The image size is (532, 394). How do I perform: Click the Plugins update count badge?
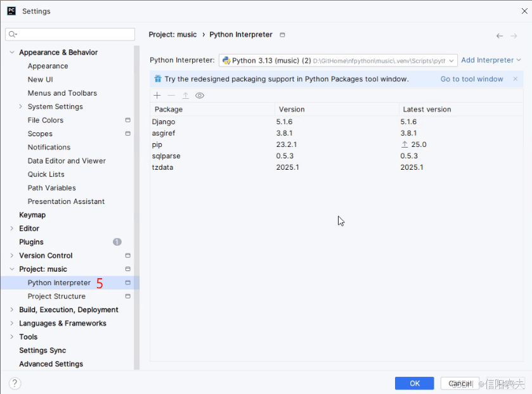[x=117, y=242]
